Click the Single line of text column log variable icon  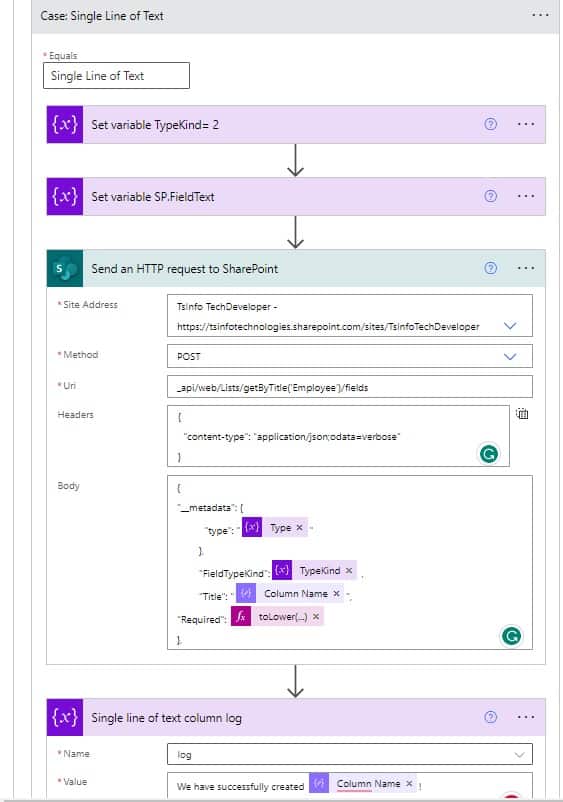65,717
